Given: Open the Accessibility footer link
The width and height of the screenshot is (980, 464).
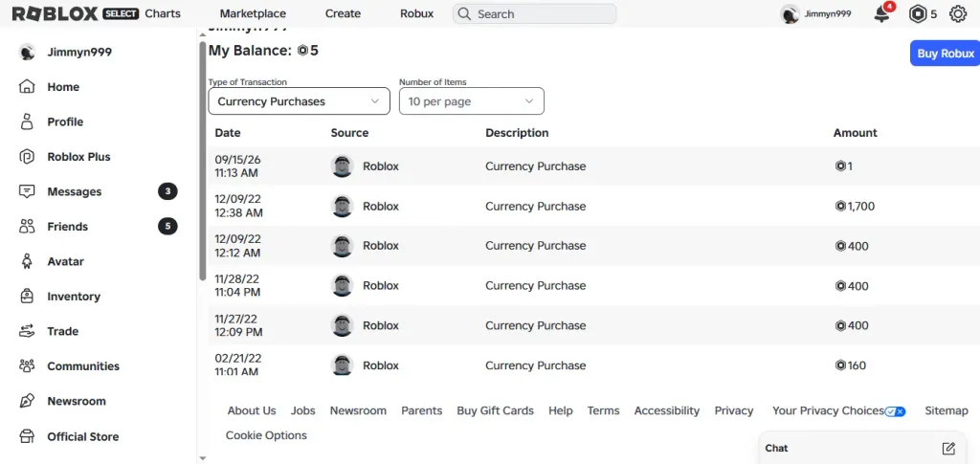Looking at the screenshot, I should pos(667,411).
